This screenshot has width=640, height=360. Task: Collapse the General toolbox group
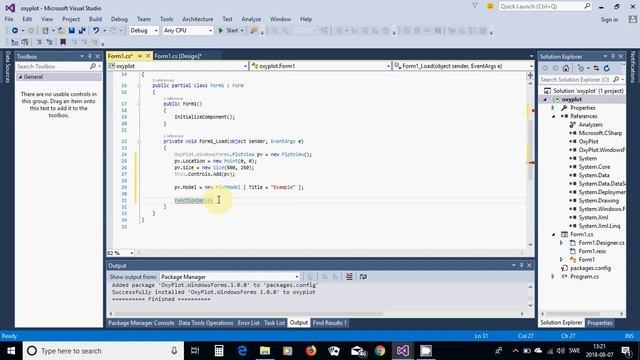point(20,77)
